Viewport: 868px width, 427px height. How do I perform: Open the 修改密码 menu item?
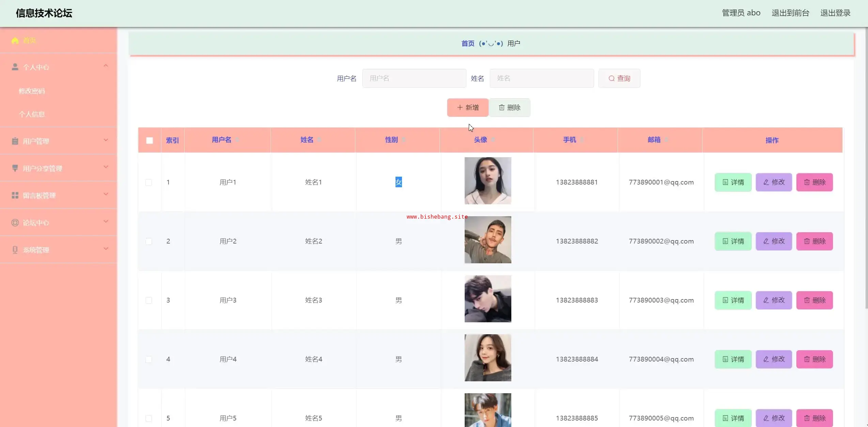[32, 91]
